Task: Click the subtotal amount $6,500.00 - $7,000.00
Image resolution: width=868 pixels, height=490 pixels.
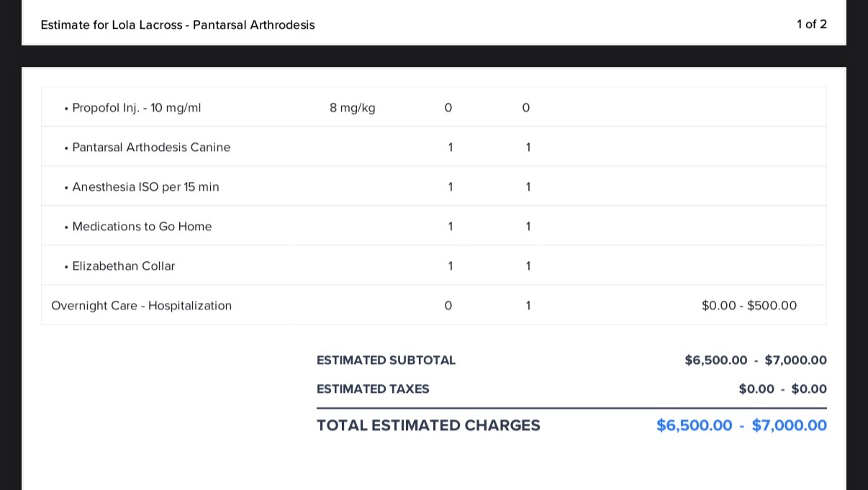Action: [x=756, y=360]
